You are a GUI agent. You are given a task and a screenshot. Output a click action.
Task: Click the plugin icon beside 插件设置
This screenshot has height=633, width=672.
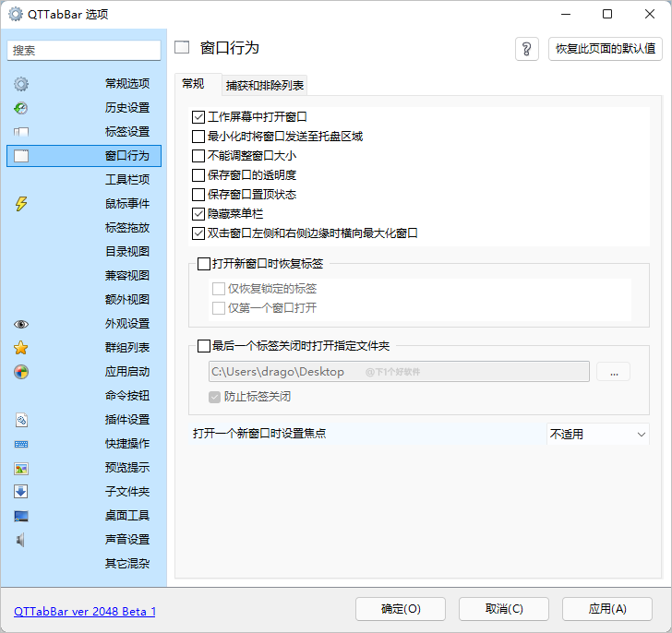pos(21,420)
